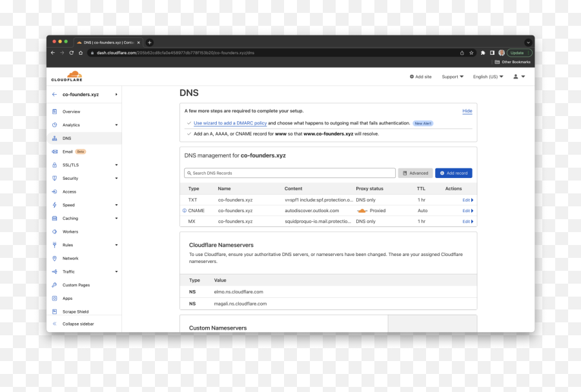
Task: Open the co-founders.xyz site switcher arrow
Action: pyautogui.click(x=116, y=94)
